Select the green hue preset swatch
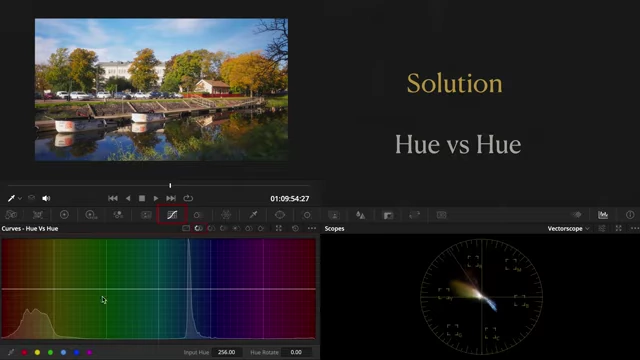 click(x=51, y=352)
